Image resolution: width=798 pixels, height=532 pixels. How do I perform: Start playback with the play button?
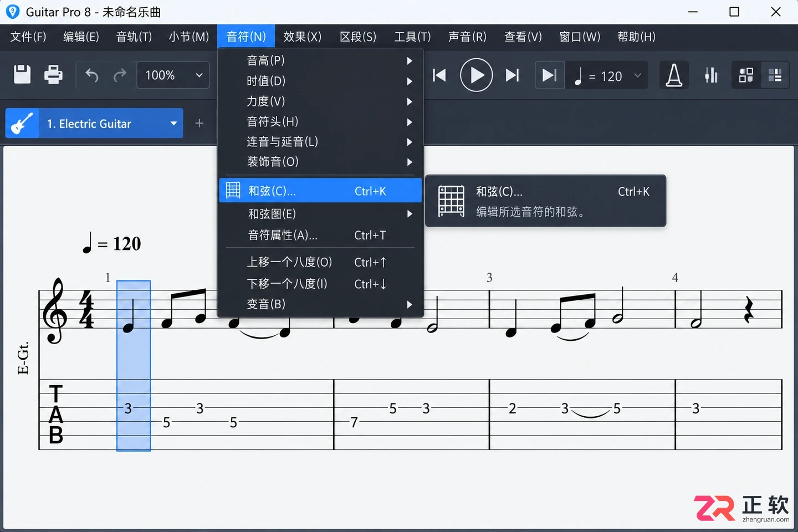tap(476, 75)
